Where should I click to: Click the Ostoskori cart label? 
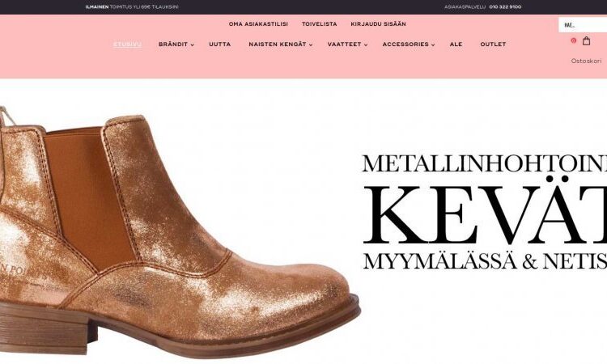586,61
